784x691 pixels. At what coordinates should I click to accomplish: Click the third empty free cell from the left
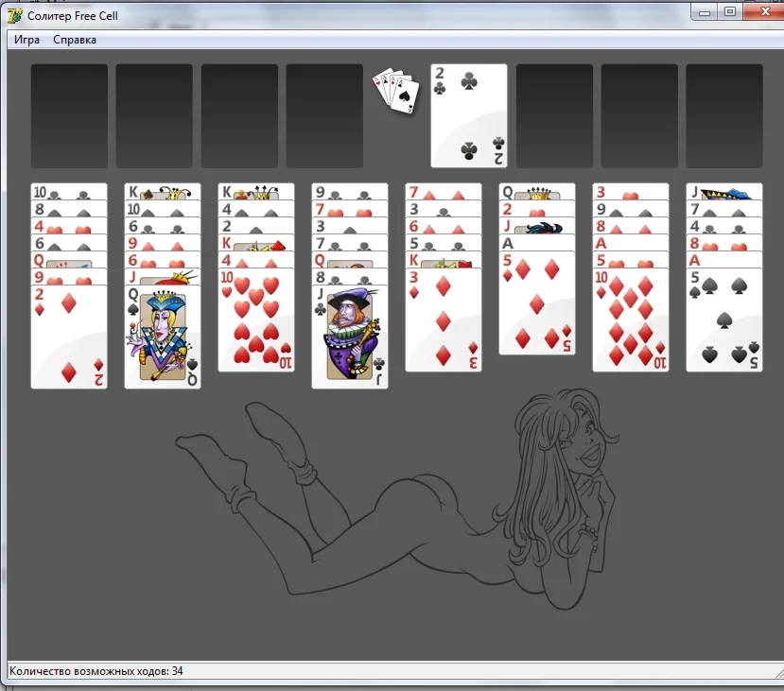pos(239,115)
